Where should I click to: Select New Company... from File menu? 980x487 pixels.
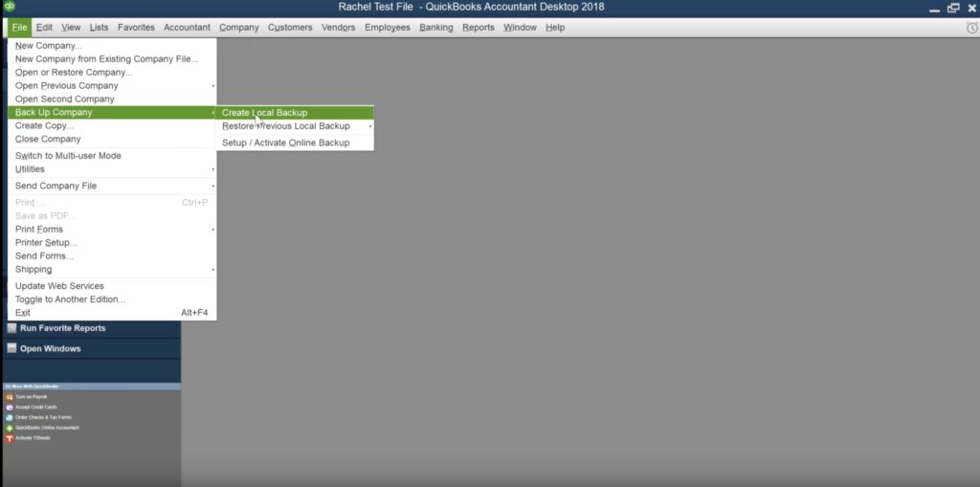tap(112, 46)
